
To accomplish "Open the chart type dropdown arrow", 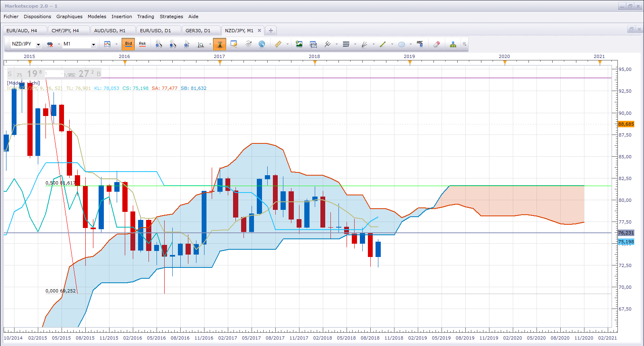I will [x=116, y=44].
